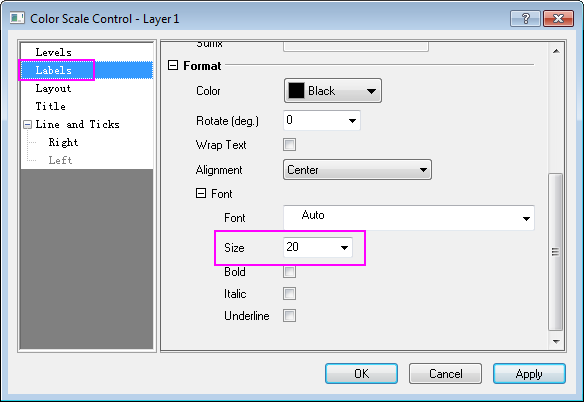Collapse the Format section minus icon

pyautogui.click(x=173, y=65)
